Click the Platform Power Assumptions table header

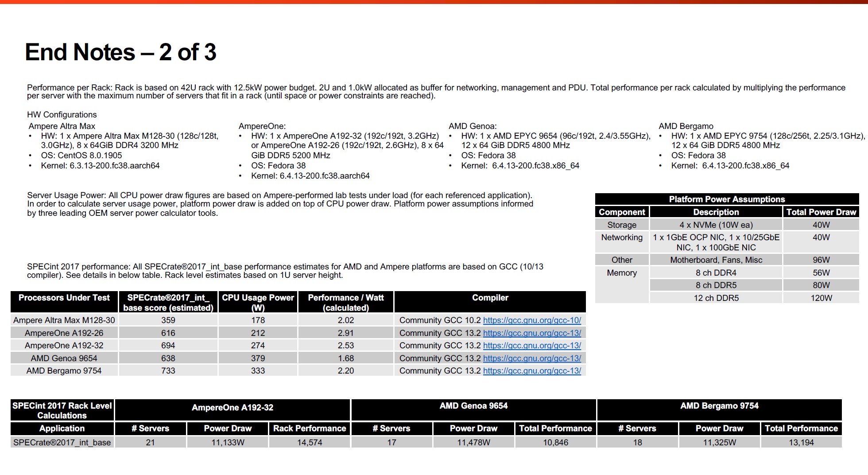[727, 199]
